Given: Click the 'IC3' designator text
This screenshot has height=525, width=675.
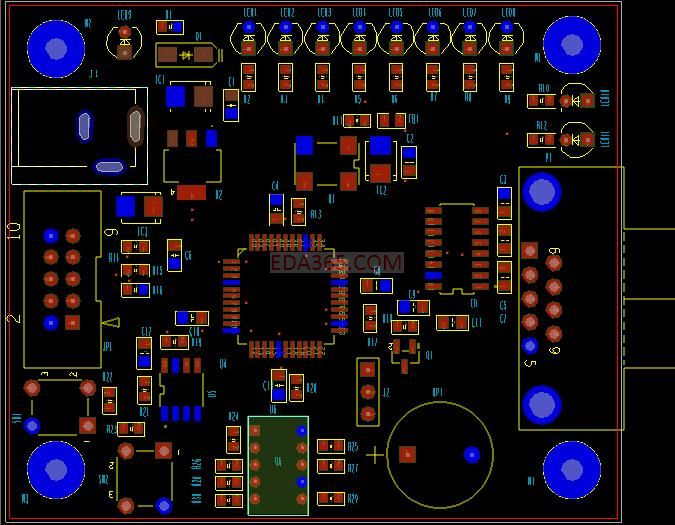Looking at the screenshot, I should click(x=142, y=232).
